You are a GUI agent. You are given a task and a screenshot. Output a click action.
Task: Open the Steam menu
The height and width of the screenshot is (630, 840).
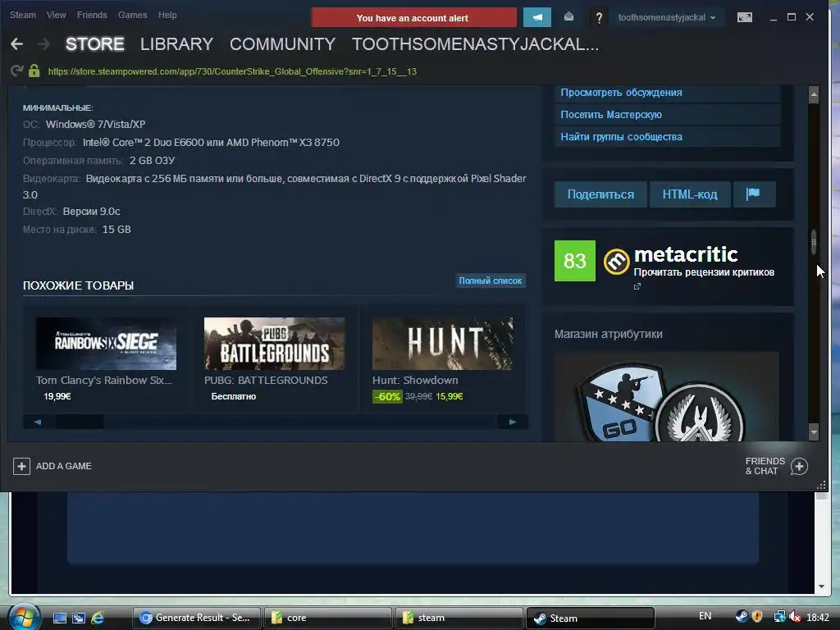click(x=22, y=15)
